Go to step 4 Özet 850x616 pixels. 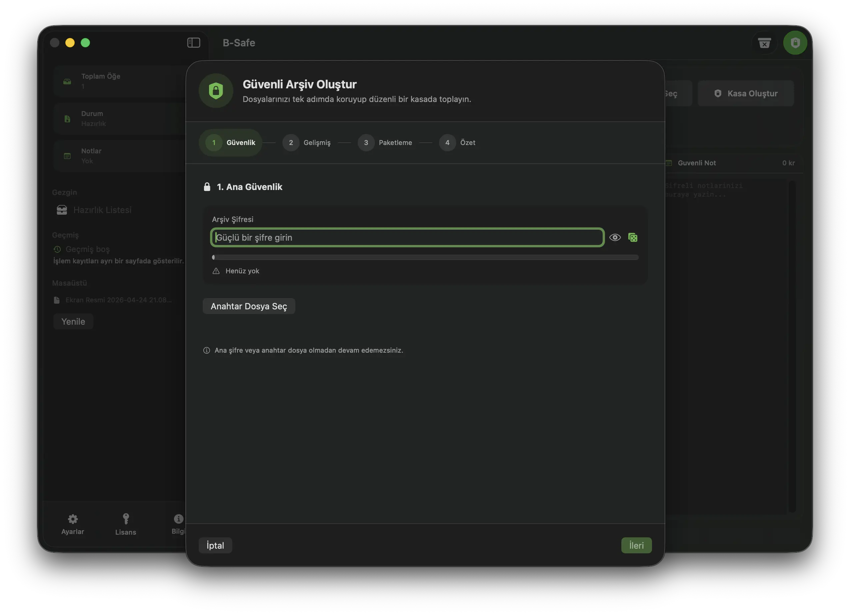pyautogui.click(x=457, y=143)
